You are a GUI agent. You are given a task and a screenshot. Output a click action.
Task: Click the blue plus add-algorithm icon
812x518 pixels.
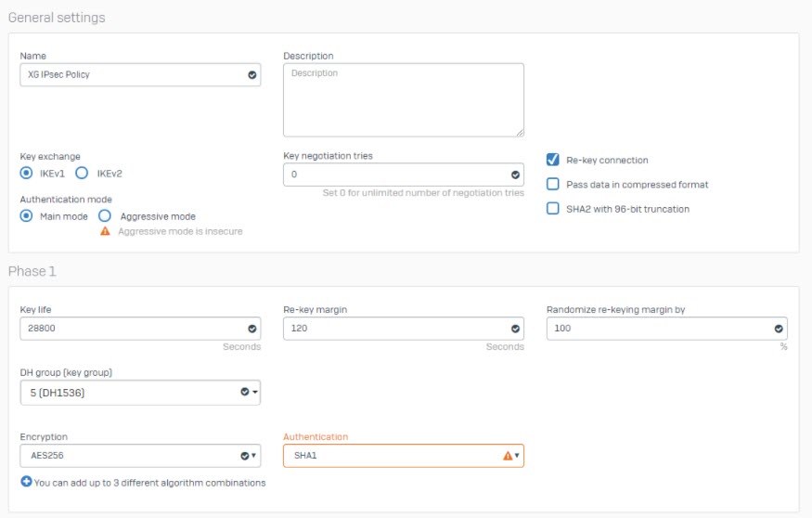26,482
